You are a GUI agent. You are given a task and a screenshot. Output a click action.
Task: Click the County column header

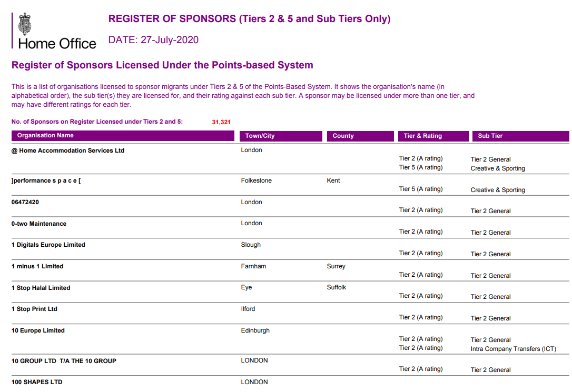(343, 136)
